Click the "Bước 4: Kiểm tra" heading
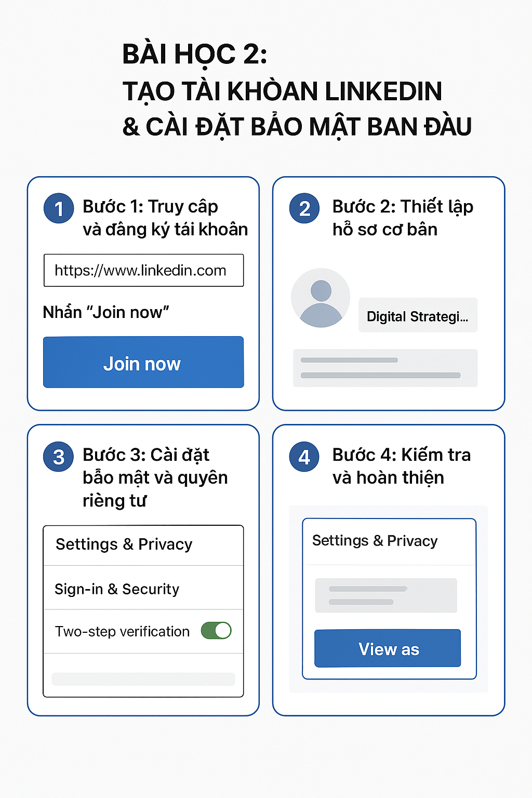Image resolution: width=532 pixels, height=798 pixels. click(x=401, y=466)
